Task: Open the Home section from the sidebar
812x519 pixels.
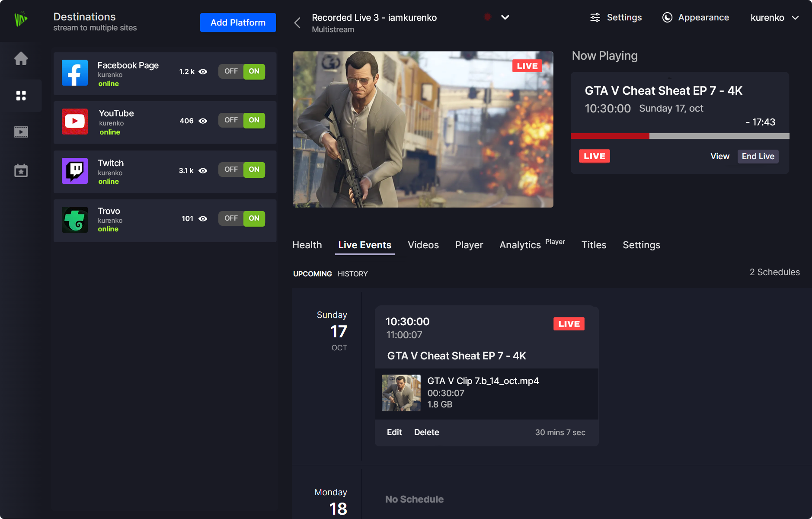Action: pyautogui.click(x=21, y=59)
